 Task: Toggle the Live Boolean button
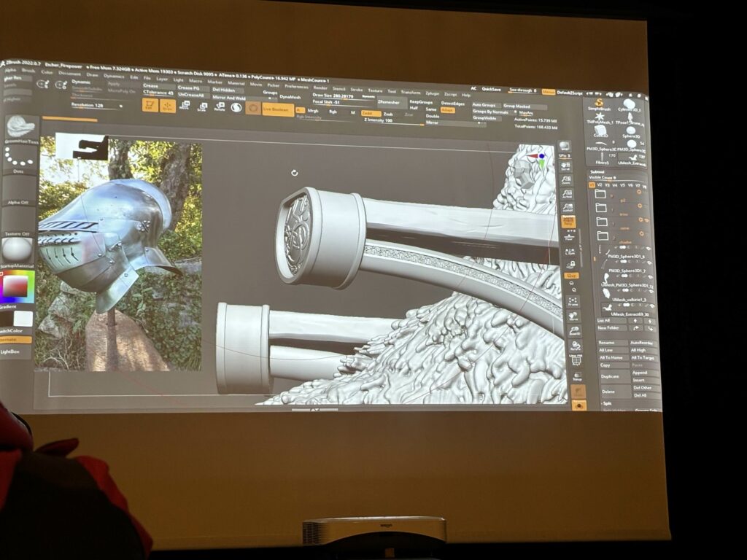tap(278, 109)
